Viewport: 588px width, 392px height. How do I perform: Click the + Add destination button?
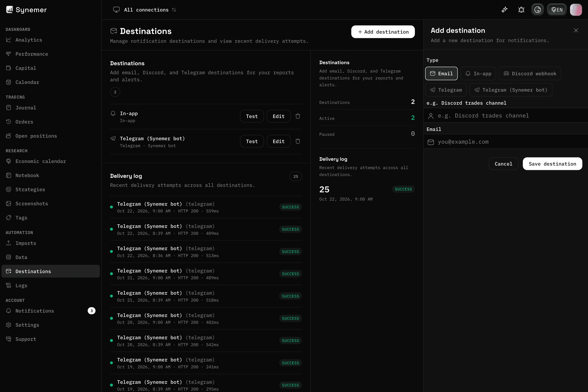click(x=383, y=32)
